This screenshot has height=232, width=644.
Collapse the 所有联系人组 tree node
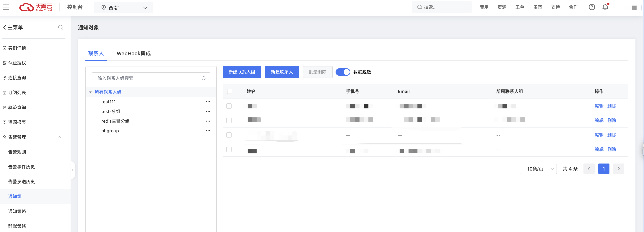click(x=90, y=92)
